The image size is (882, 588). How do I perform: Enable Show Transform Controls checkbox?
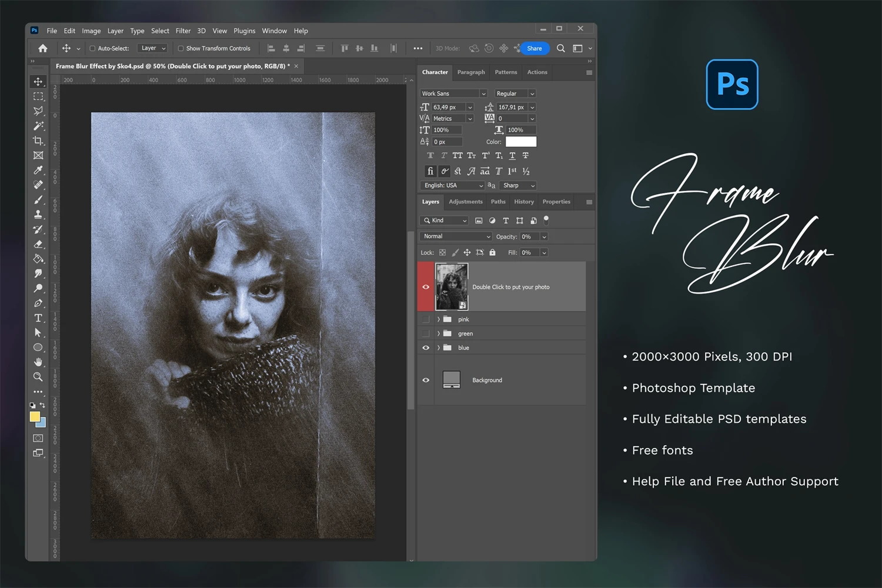coord(181,48)
